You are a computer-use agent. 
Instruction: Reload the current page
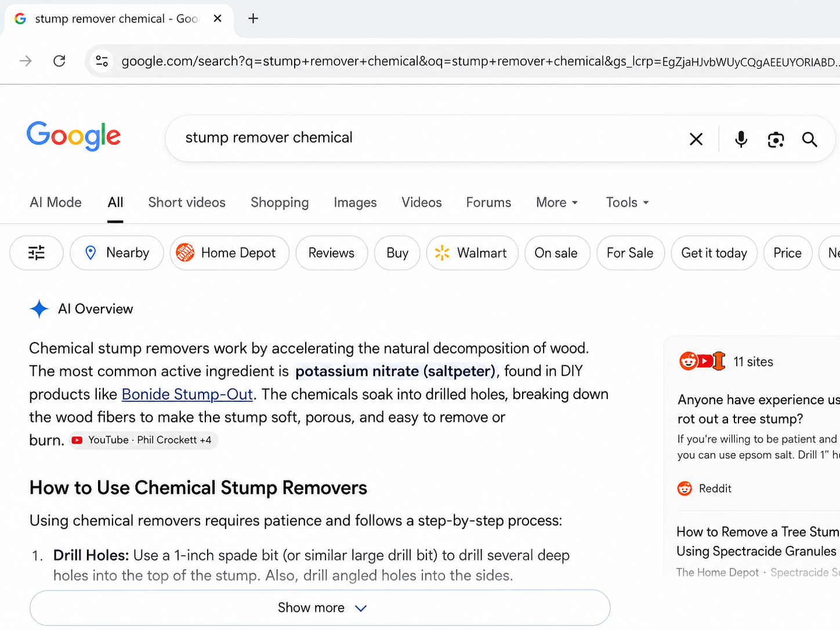(x=59, y=61)
